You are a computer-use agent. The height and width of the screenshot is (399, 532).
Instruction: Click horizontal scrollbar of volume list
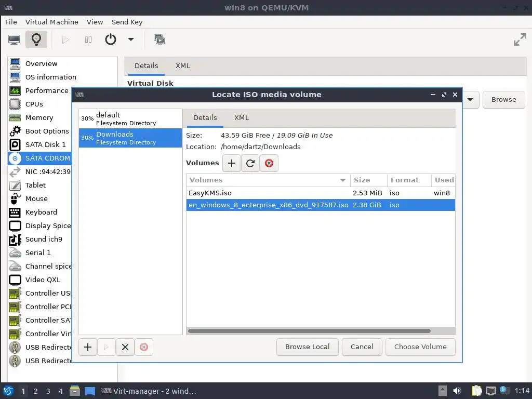pyautogui.click(x=310, y=331)
